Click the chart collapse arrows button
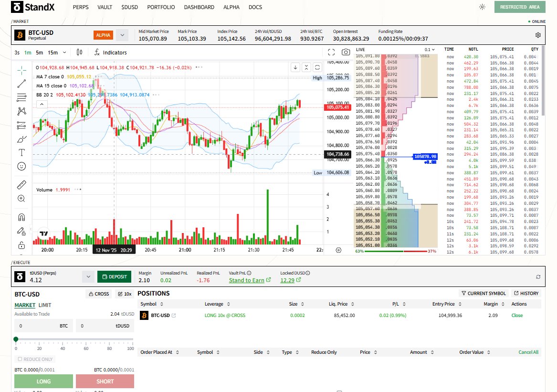 [x=306, y=67]
